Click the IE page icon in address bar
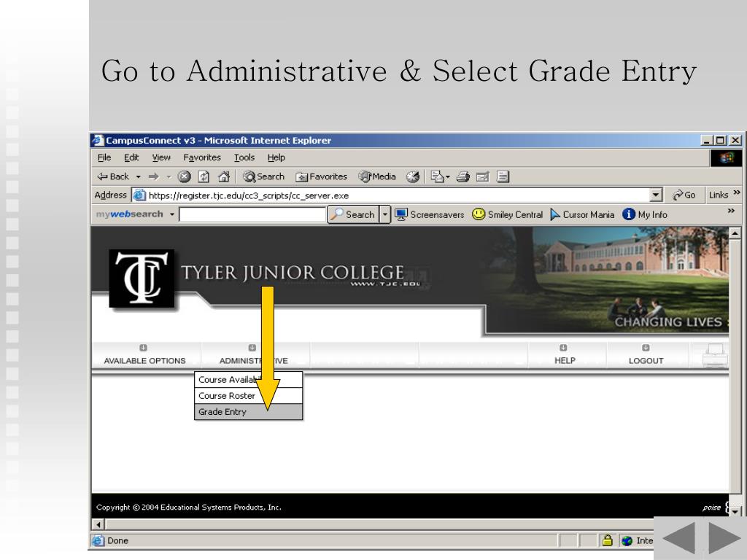 point(139,195)
